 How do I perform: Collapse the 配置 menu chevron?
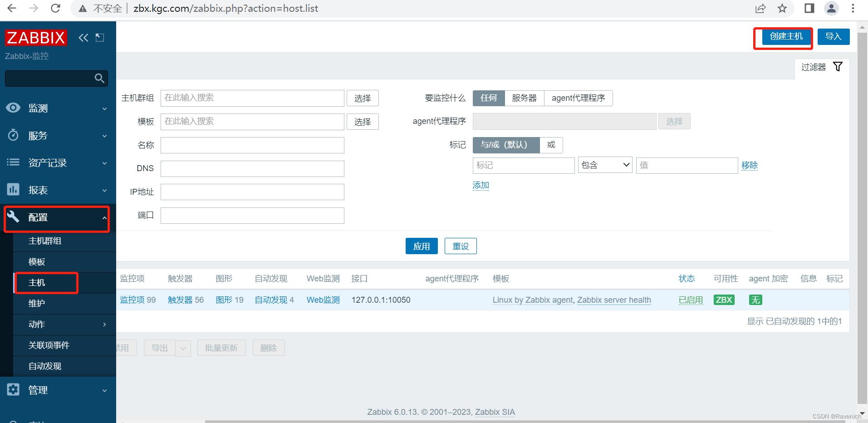[x=104, y=218]
